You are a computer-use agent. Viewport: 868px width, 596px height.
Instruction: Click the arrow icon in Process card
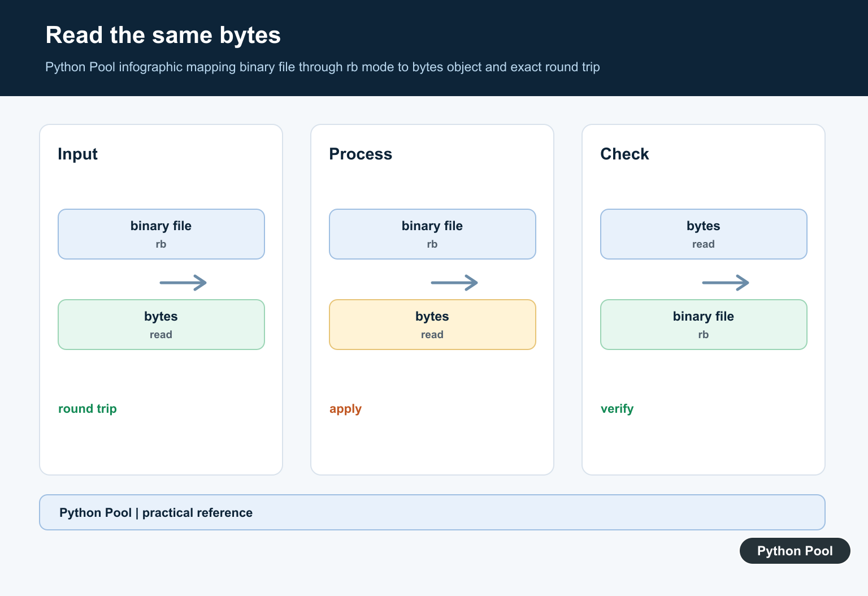pos(454,282)
